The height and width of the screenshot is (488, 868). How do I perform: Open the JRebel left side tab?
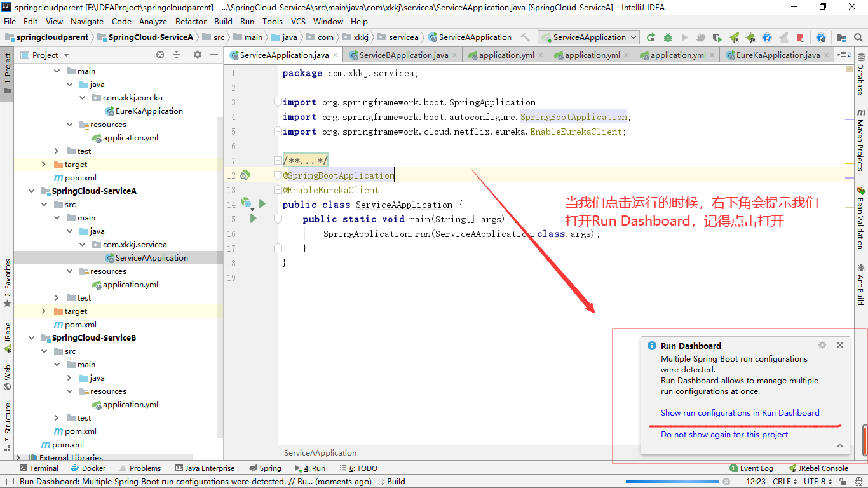7,337
